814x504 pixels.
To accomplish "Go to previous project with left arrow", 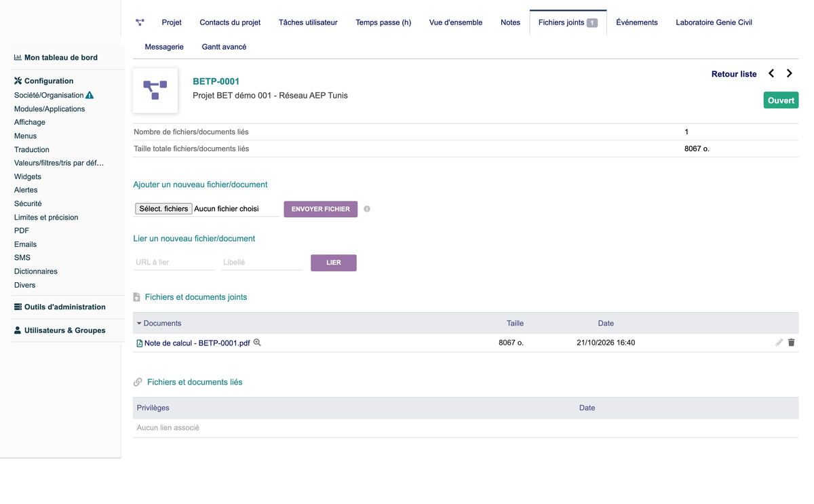I will point(771,73).
